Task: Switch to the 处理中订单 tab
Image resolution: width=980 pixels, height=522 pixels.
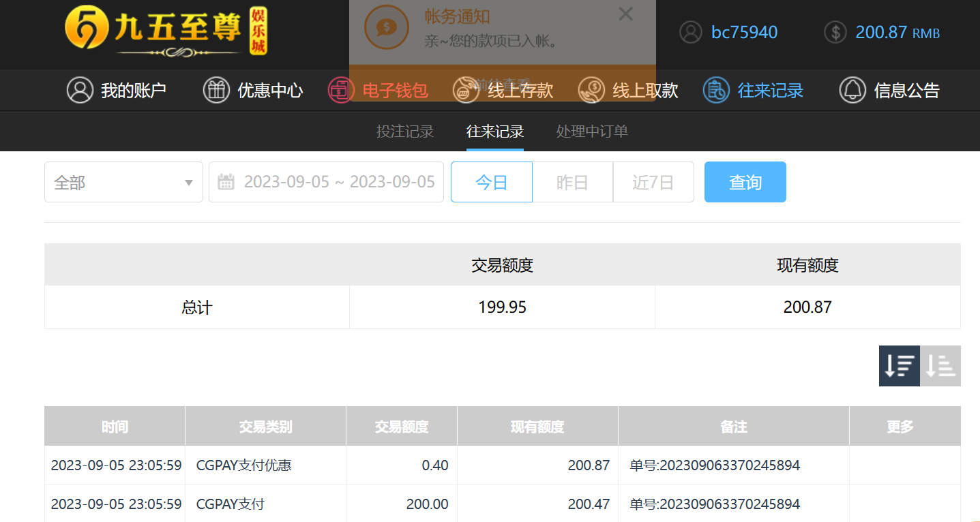Action: click(592, 132)
